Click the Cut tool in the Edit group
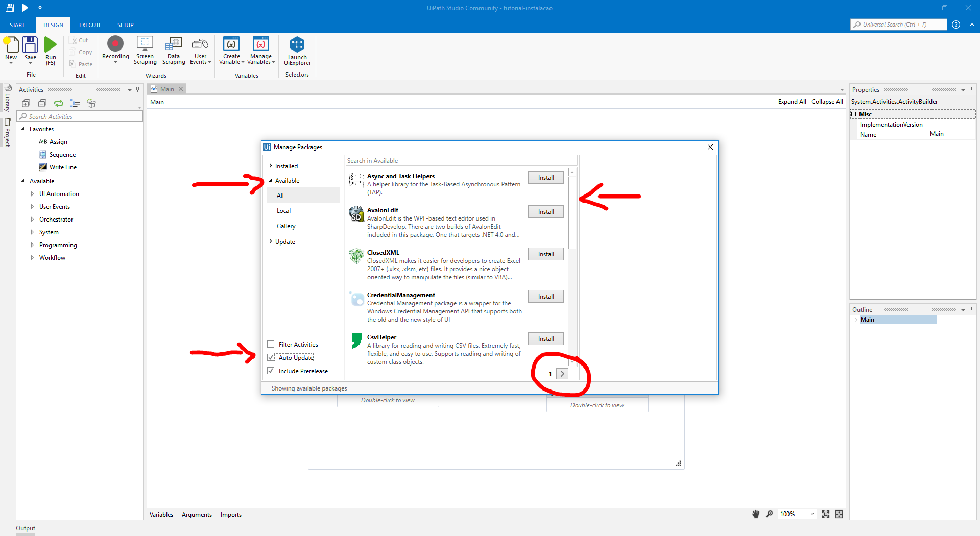This screenshot has width=980, height=536. click(x=79, y=40)
